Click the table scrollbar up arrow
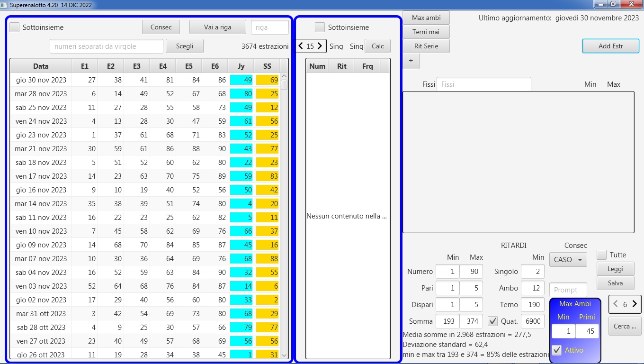Screen dimensions: 644x364 (x=284, y=76)
